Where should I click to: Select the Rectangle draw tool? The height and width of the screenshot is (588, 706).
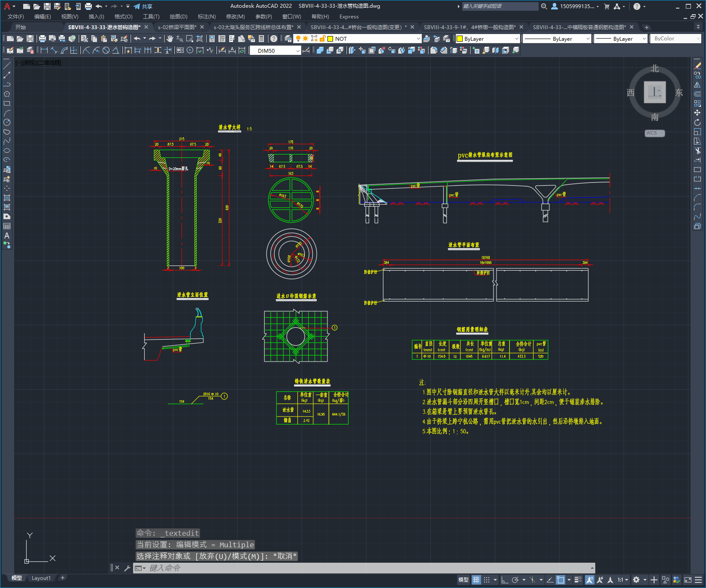[x=7, y=104]
